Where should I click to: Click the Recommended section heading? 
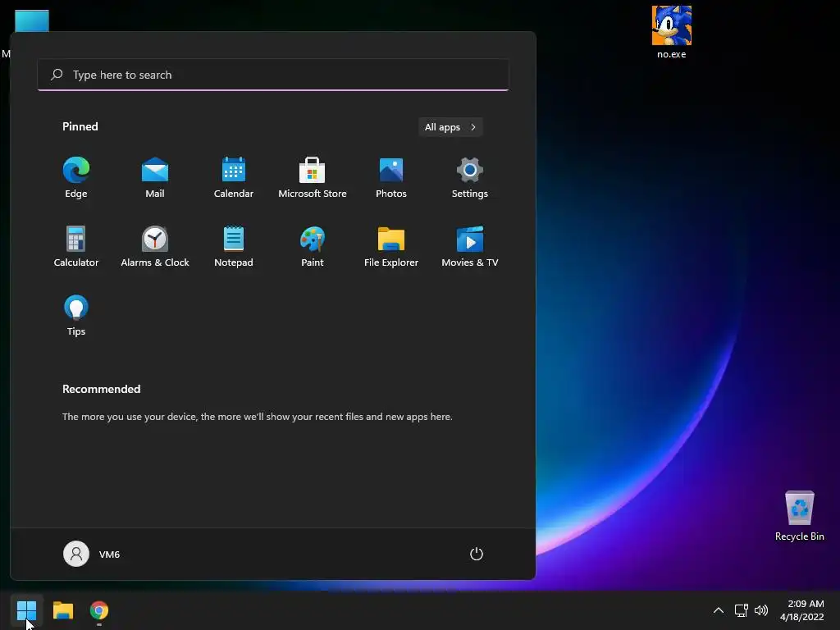(101, 389)
